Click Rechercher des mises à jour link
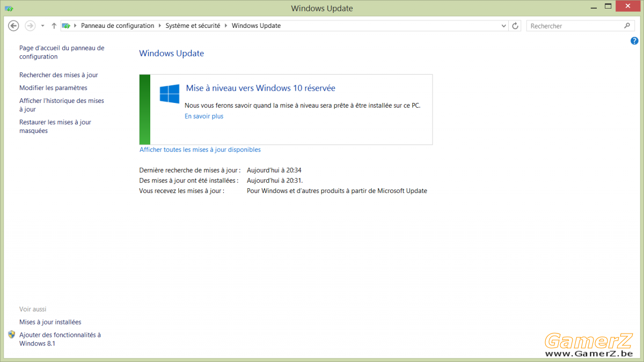 (x=58, y=75)
